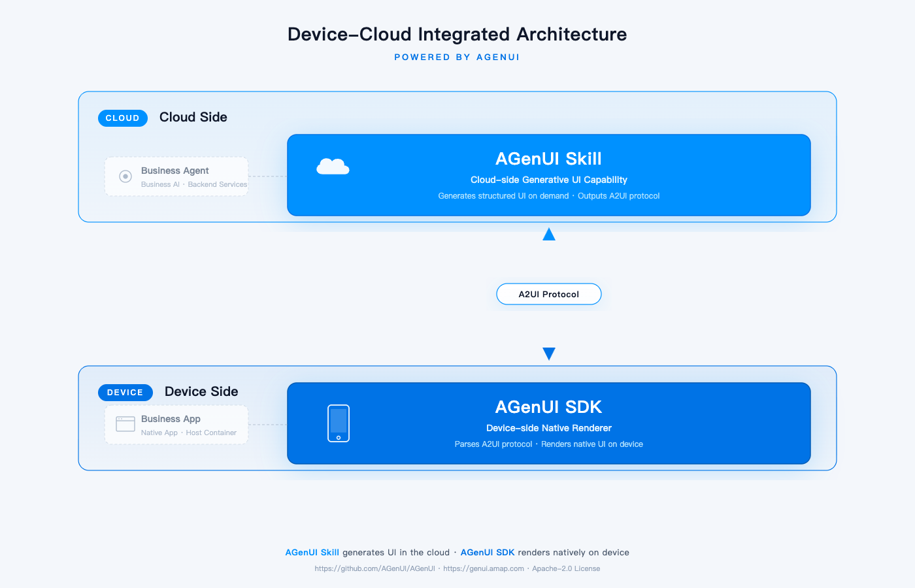Select the DEVICE badge label
Image resolution: width=915 pixels, height=588 pixels.
click(x=125, y=392)
